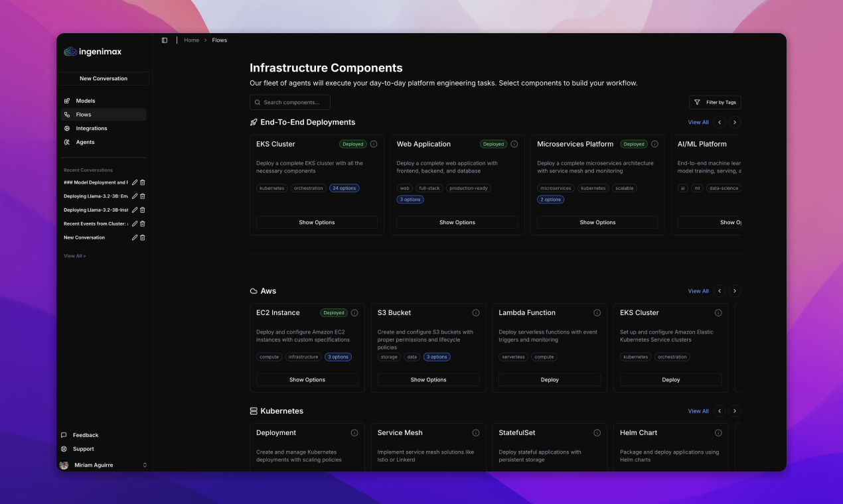Screen dimensions: 843x504
Task: Open Models in the sidebar
Action: click(85, 101)
